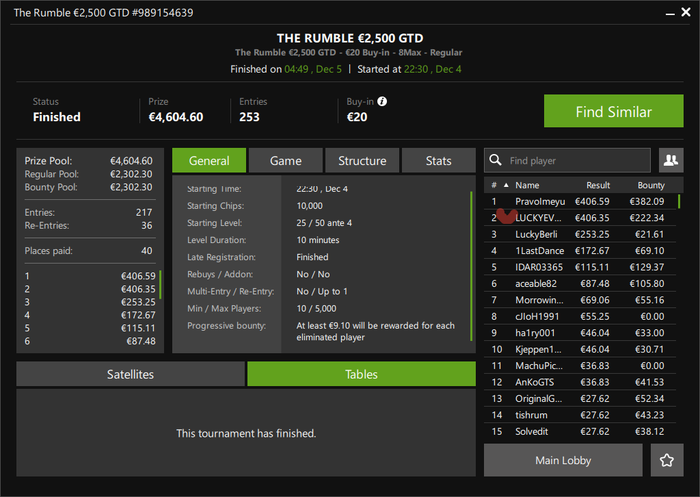This screenshot has height=497, width=700.
Task: Click the Bounty Pool value in left panel
Action: pyautogui.click(x=131, y=187)
